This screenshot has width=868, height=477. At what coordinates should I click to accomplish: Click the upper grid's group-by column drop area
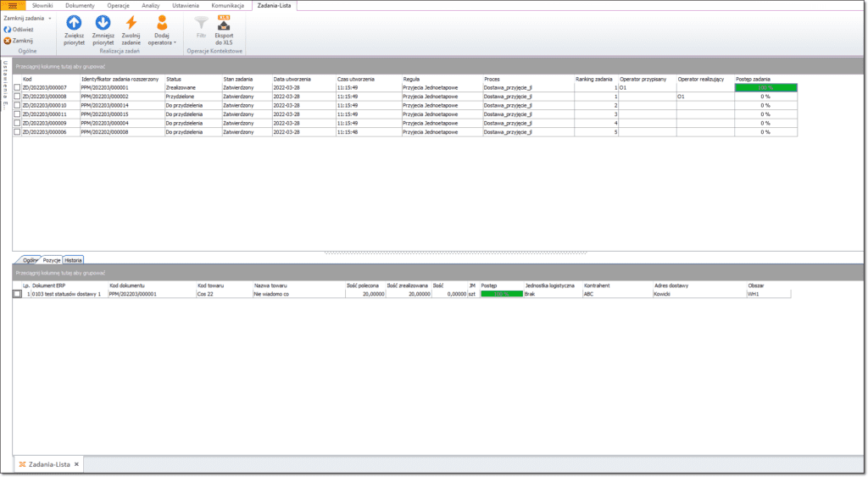point(438,66)
